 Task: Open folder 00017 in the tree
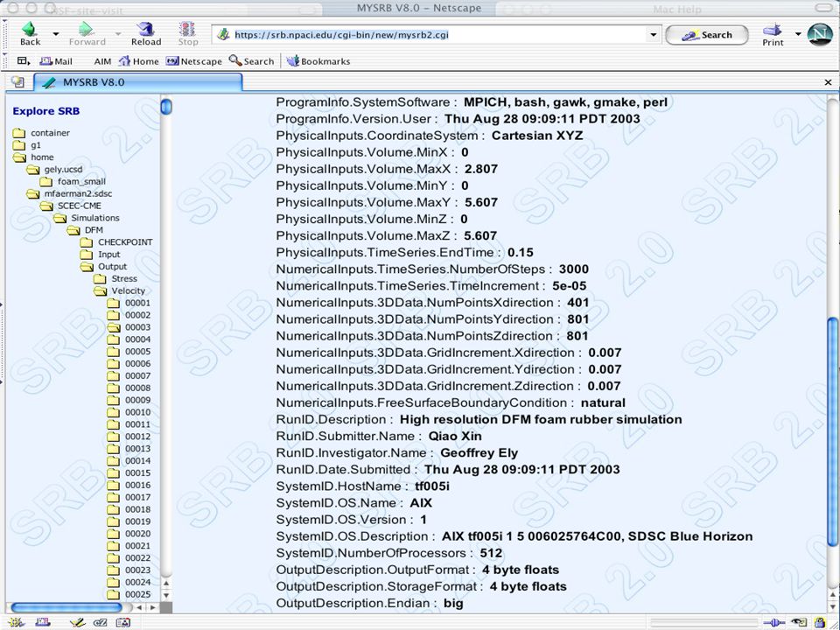pyautogui.click(x=129, y=497)
